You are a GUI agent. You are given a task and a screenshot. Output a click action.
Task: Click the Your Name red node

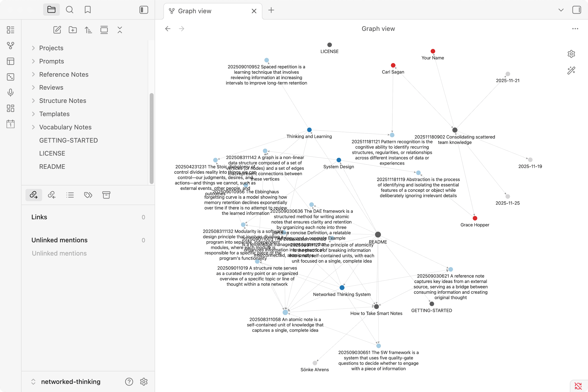click(433, 51)
